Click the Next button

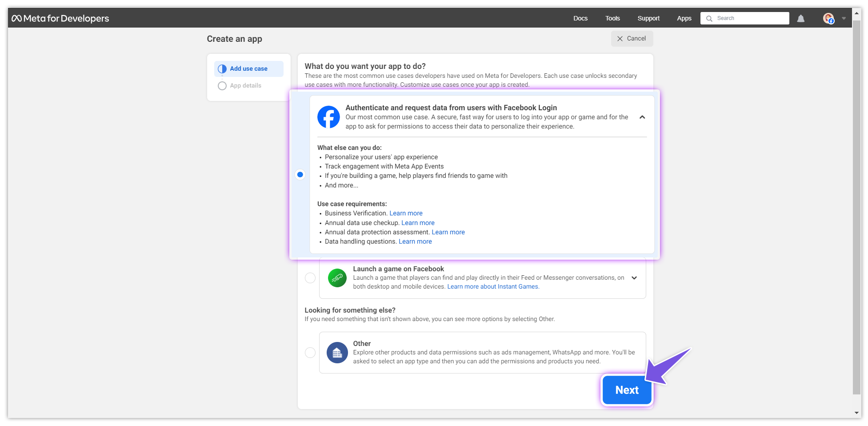coord(627,390)
